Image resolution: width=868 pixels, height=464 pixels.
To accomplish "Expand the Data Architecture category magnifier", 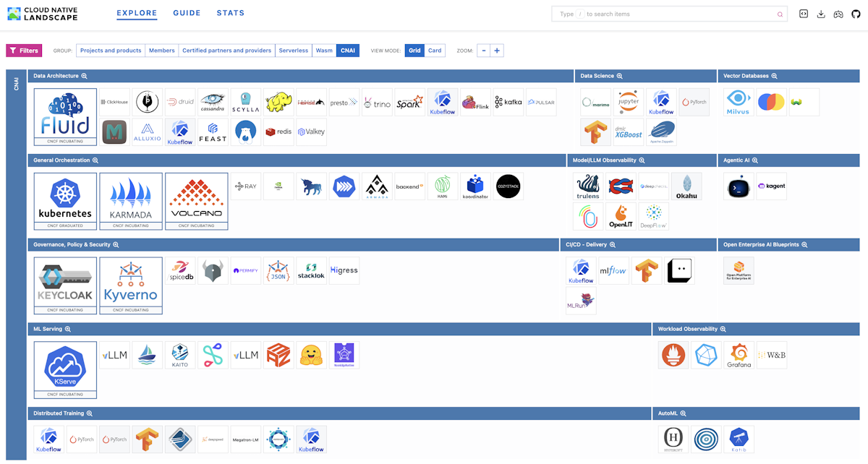I will [x=84, y=76].
